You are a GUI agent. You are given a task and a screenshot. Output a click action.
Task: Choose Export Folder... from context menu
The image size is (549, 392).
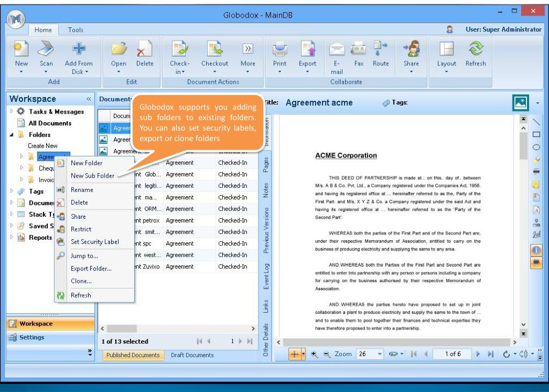[x=91, y=269]
